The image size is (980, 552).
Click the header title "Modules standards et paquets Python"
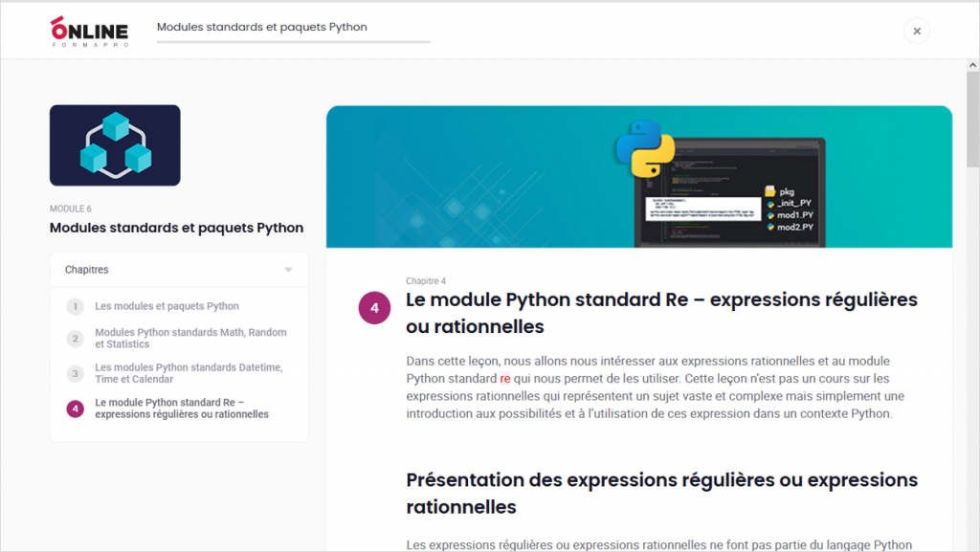pyautogui.click(x=261, y=27)
